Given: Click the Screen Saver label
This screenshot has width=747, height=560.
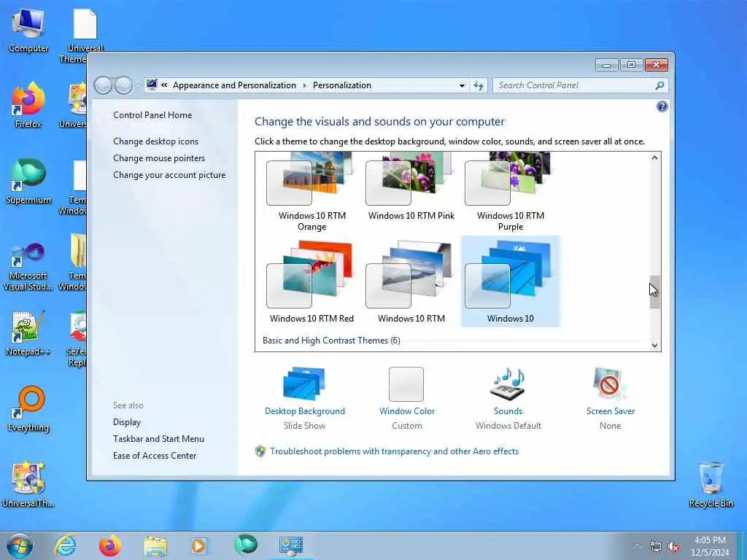Looking at the screenshot, I should tap(611, 411).
